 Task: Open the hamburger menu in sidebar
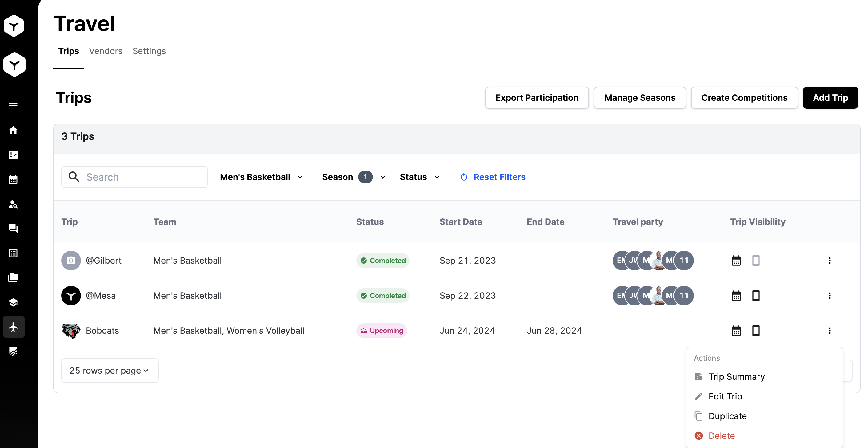pyautogui.click(x=13, y=106)
